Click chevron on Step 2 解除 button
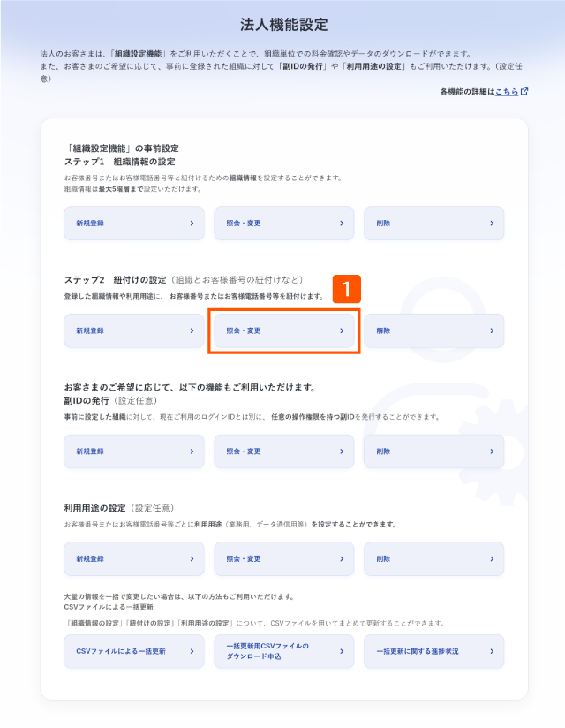Viewport: 565px width, 728px height. point(493,331)
